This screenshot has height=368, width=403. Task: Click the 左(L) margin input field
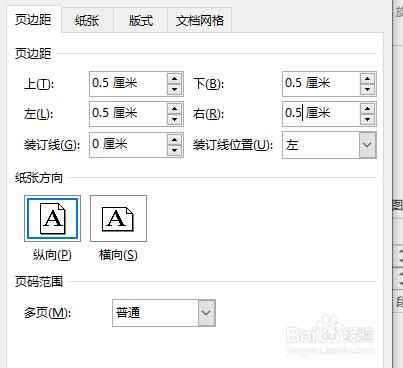click(x=128, y=114)
